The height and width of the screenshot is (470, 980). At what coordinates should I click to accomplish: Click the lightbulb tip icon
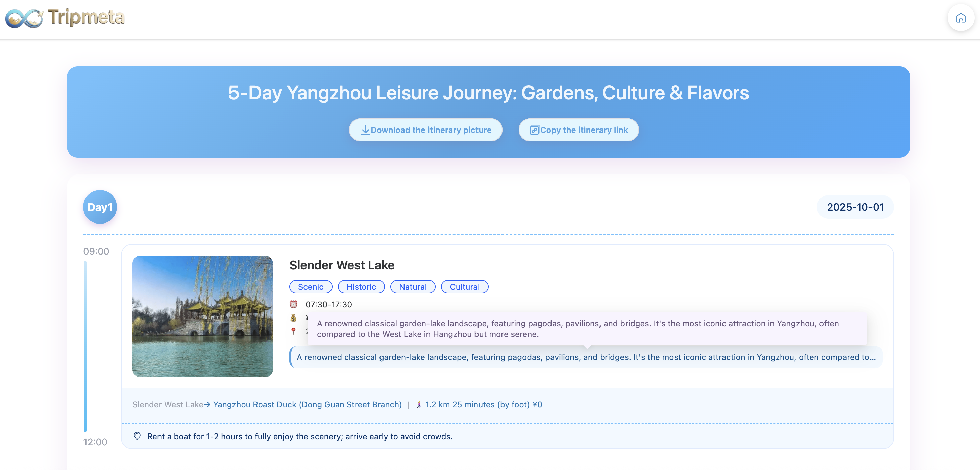click(137, 436)
